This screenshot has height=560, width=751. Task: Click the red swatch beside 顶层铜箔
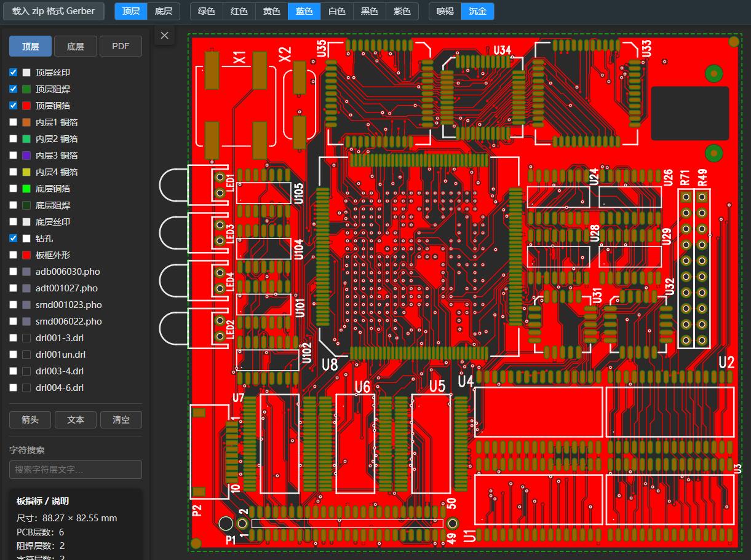click(26, 106)
